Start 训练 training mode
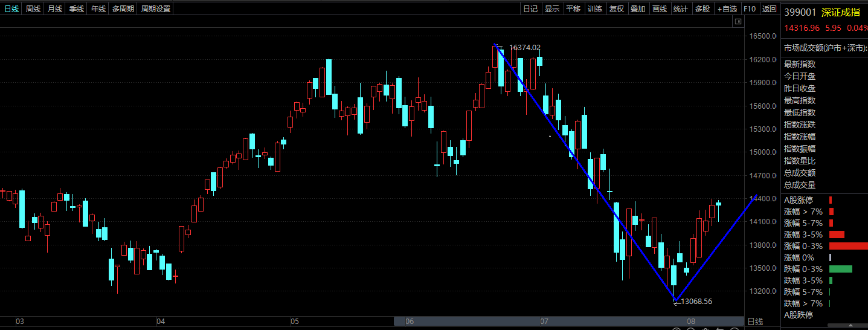 point(595,9)
